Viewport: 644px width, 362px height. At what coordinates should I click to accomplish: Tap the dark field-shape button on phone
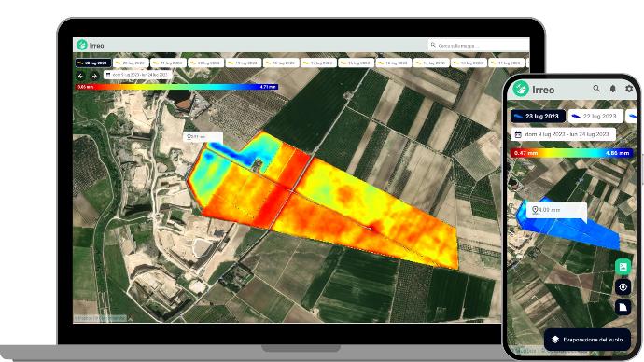[x=623, y=307]
